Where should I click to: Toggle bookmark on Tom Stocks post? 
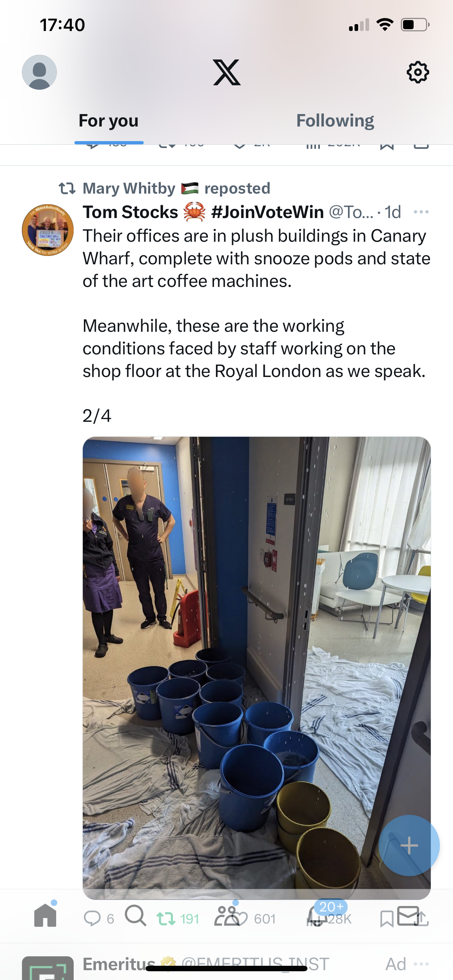(387, 919)
